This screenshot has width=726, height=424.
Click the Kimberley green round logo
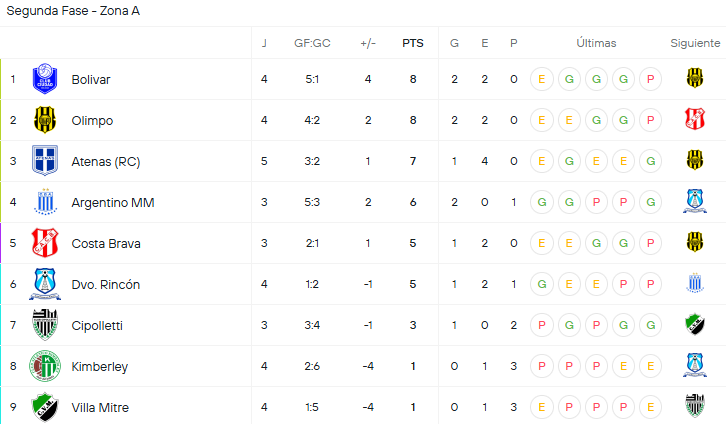(x=45, y=366)
